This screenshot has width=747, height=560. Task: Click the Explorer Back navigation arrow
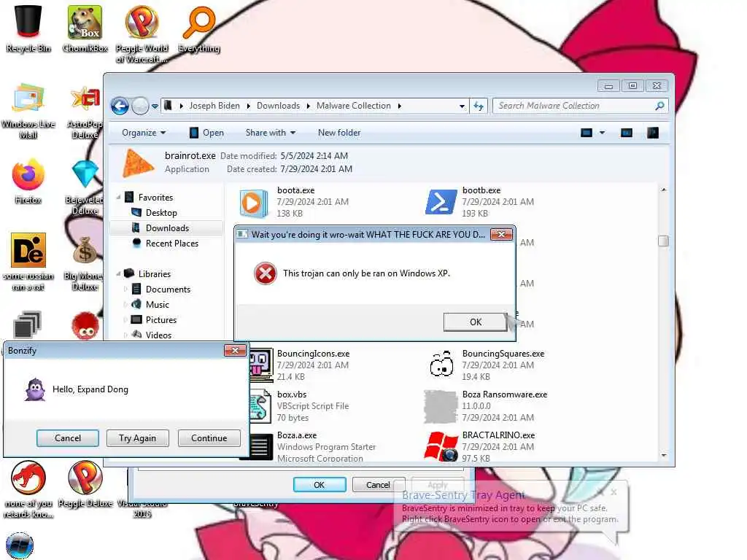click(120, 106)
